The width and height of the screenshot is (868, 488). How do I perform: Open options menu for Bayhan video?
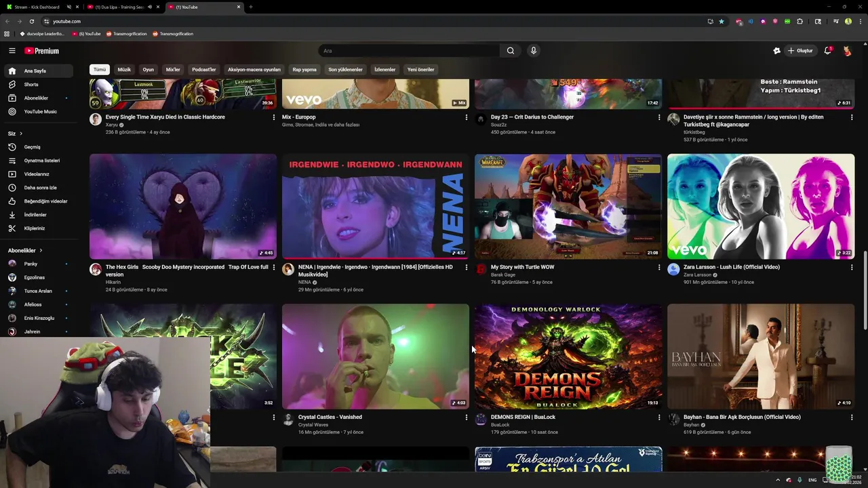(x=852, y=418)
